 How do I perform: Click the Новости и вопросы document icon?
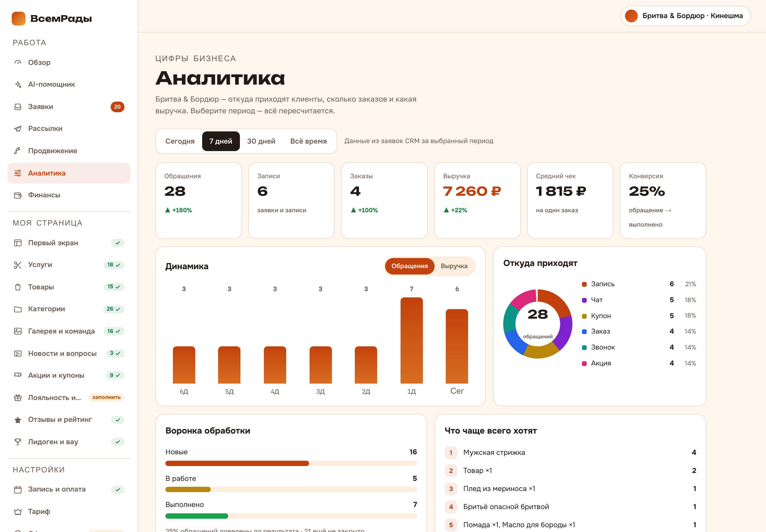18,353
